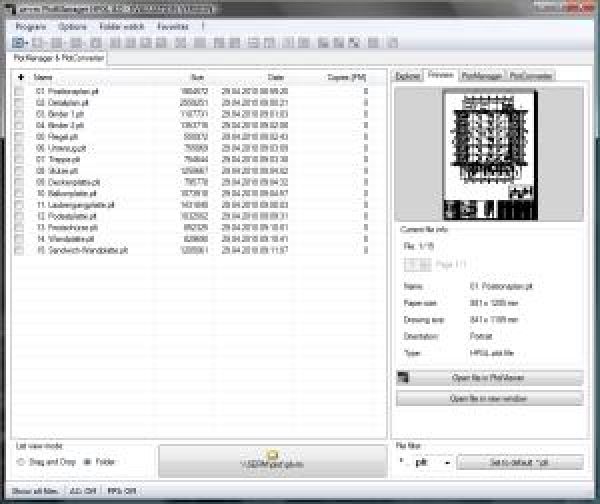Viewport: 600px width, 504px height.
Task: Click the AO: Off status bar entry
Action: [x=83, y=491]
